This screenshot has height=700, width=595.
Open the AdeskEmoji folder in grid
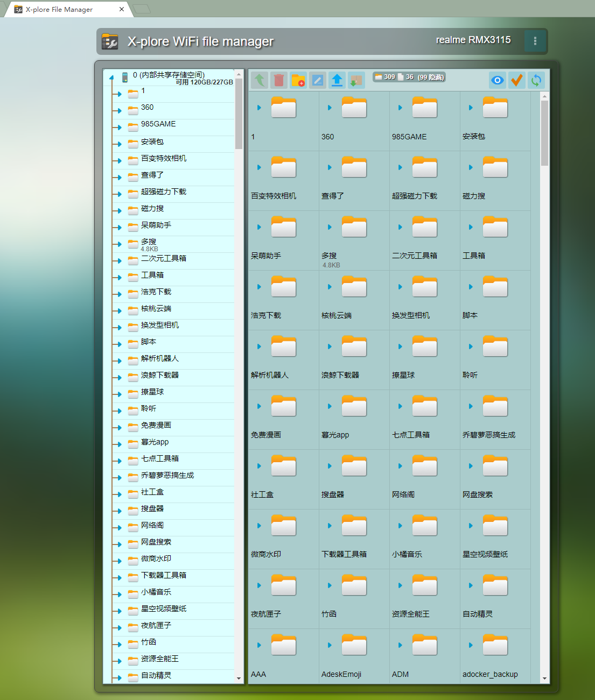[354, 645]
